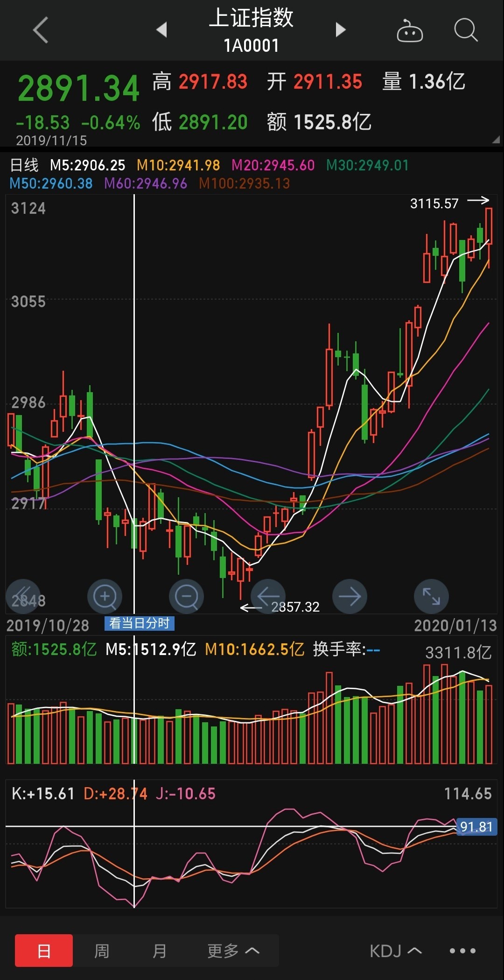504x980 pixels.
Task: Tap the 2857.32 low price marker
Action: click(x=295, y=606)
